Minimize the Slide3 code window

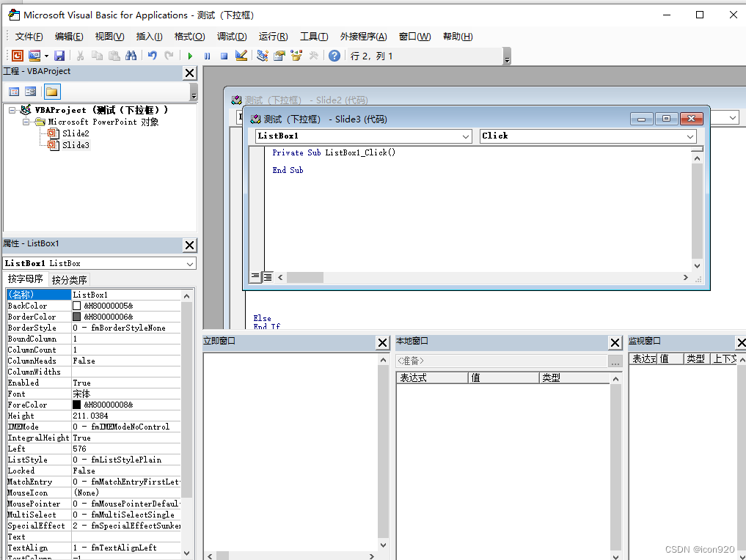[x=641, y=118]
